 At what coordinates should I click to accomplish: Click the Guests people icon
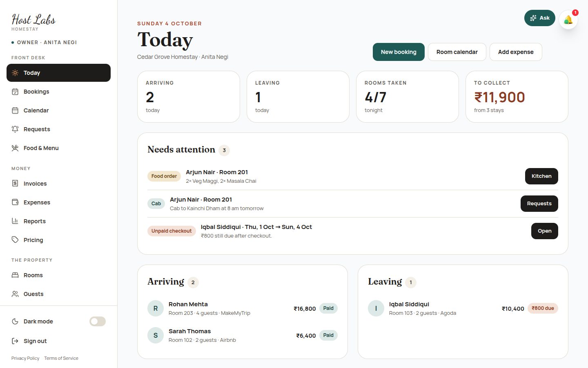pos(15,294)
